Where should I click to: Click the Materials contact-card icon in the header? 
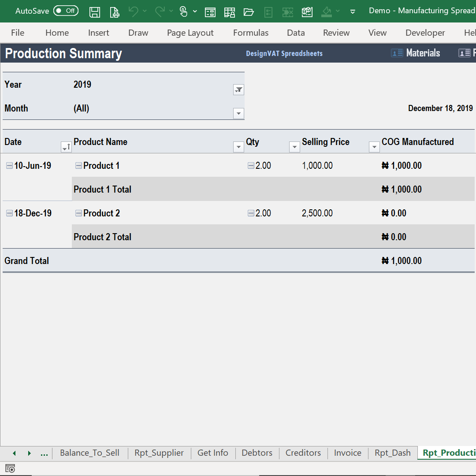[x=397, y=52]
